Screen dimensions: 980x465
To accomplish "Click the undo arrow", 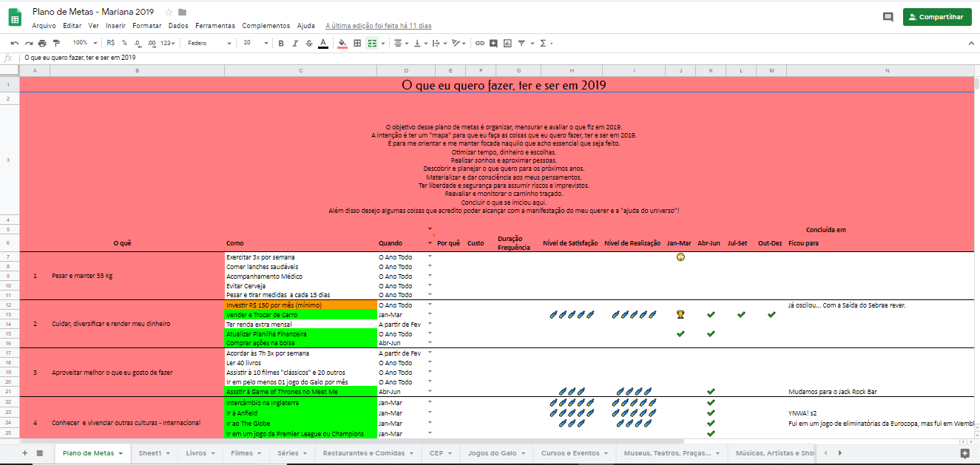I will (x=15, y=43).
